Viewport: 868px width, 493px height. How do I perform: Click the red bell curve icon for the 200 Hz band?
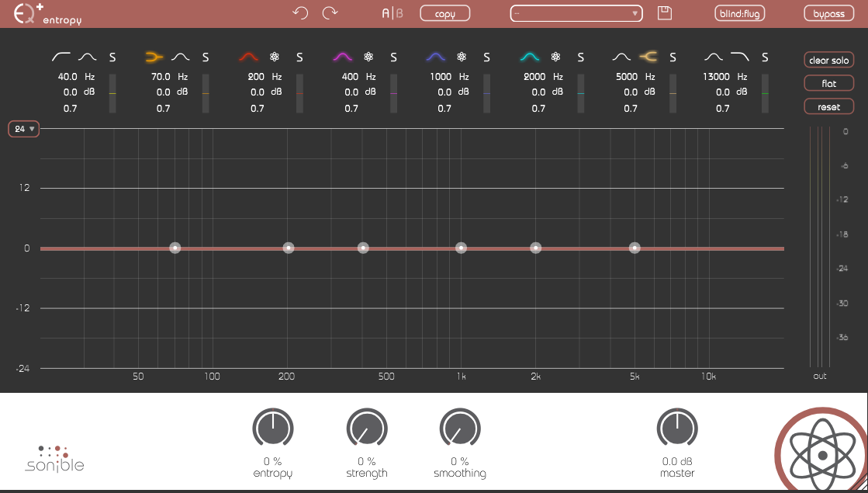(248, 57)
